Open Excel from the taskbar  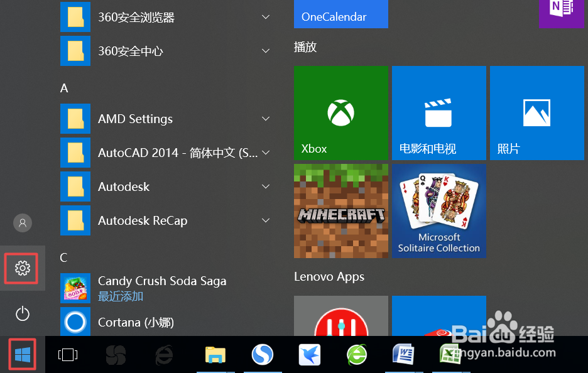450,355
